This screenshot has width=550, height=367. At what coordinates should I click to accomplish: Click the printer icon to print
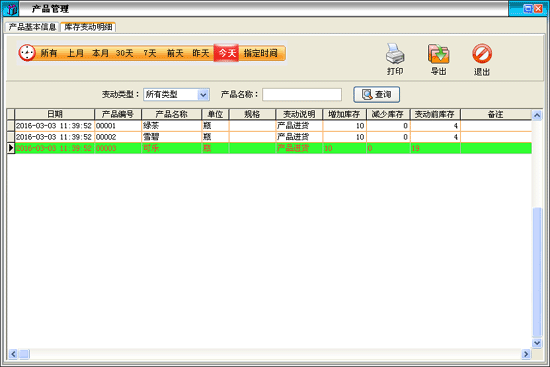395,53
